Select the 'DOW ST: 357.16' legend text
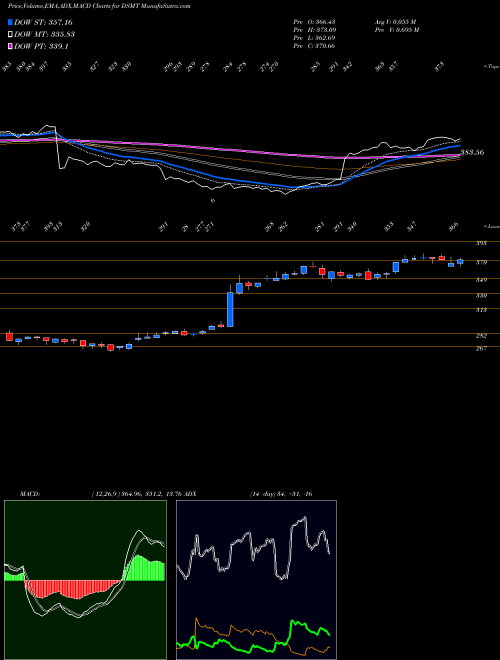Viewport: 500px width, 660px height. tap(43, 22)
